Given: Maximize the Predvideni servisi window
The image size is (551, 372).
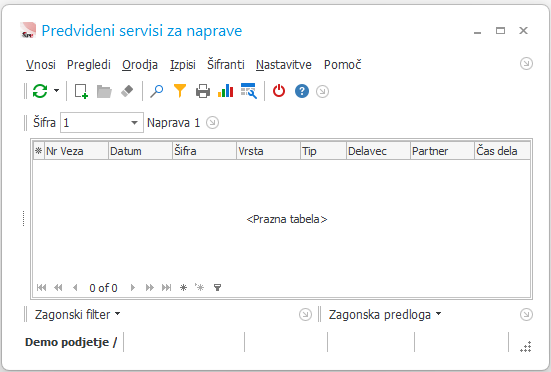Looking at the screenshot, I should [x=500, y=31].
